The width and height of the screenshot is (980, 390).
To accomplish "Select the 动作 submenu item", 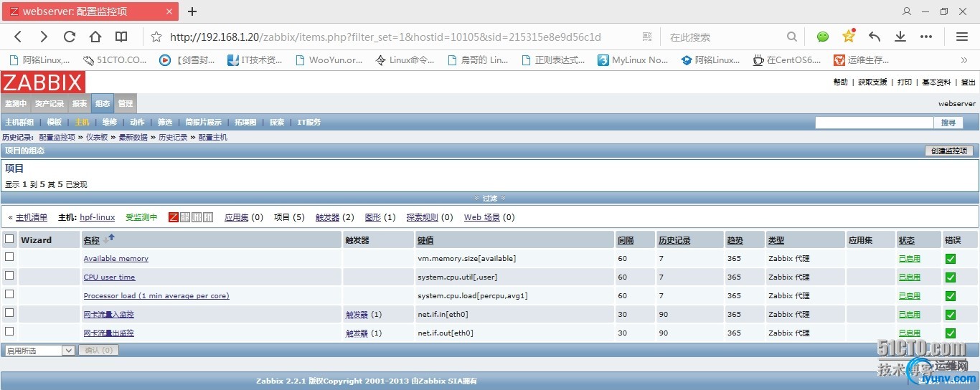I will click(x=137, y=123).
